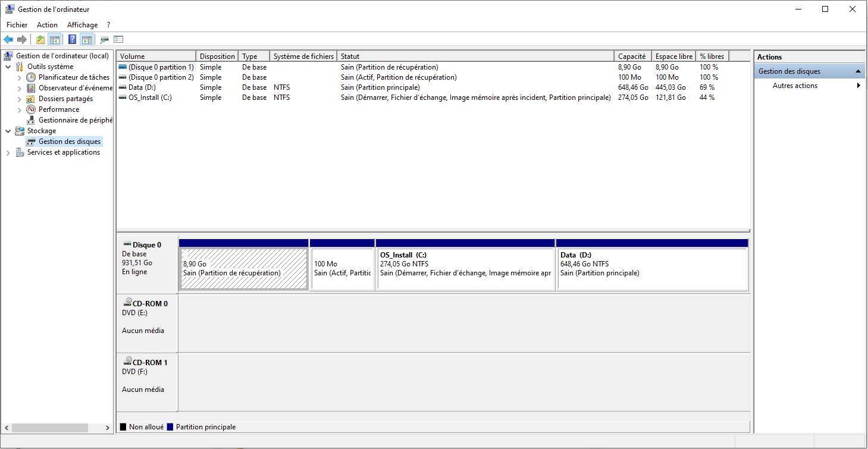Select Observateur d'événements icon in tree
Screen dimensions: 868x449
click(x=31, y=88)
